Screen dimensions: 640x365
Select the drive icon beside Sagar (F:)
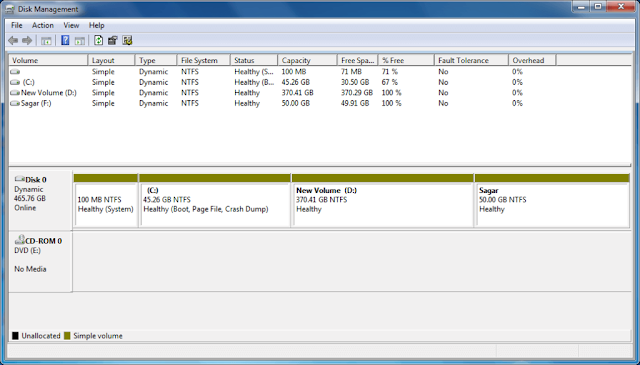point(15,104)
